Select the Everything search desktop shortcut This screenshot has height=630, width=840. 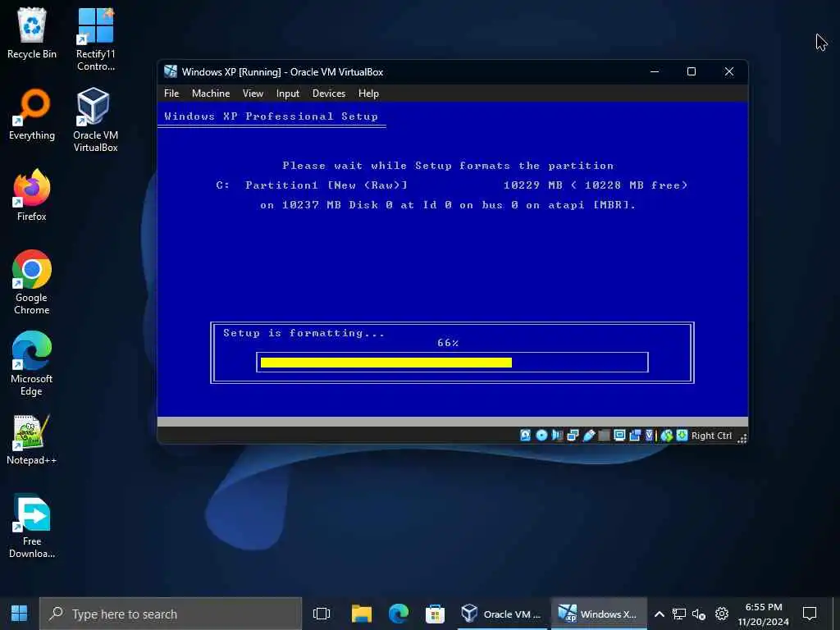click(x=32, y=115)
